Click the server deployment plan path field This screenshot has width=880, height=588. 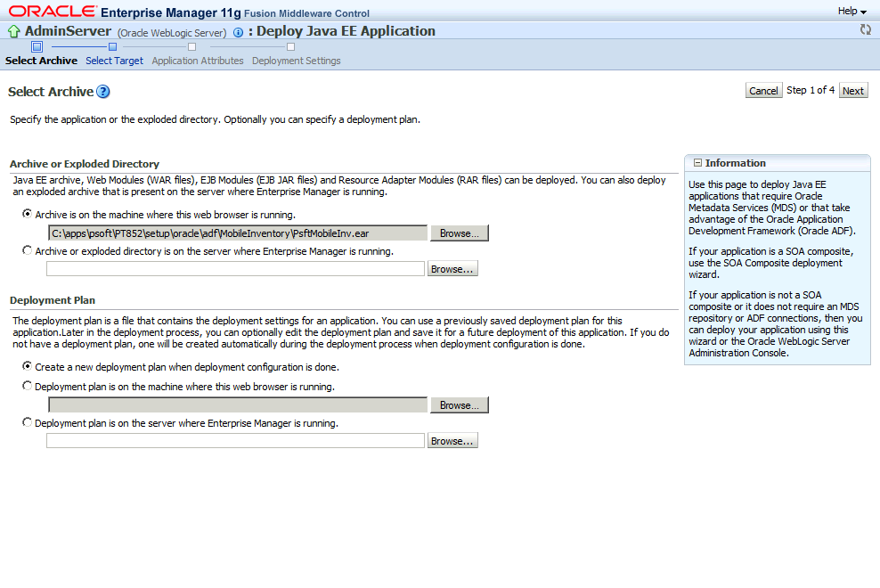point(235,441)
